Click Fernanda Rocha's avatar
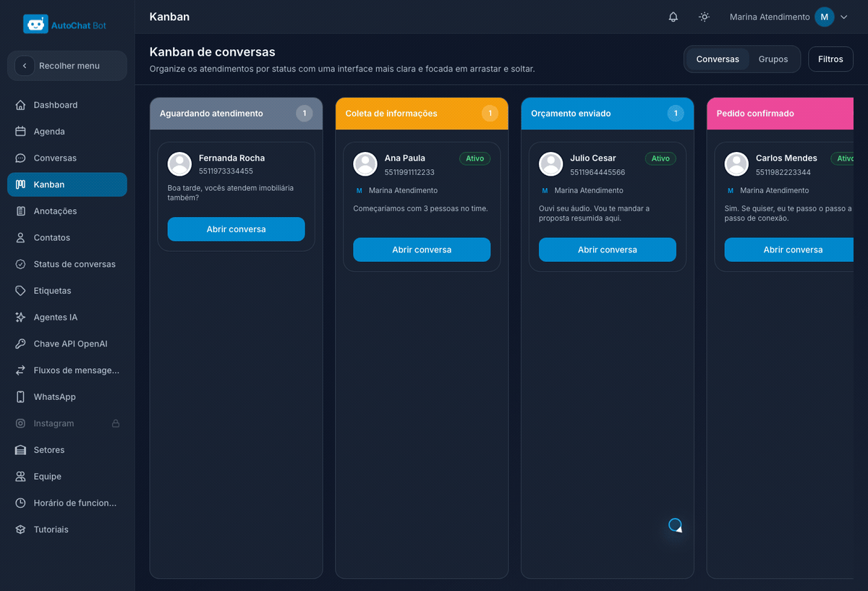This screenshot has width=868, height=591. click(179, 164)
